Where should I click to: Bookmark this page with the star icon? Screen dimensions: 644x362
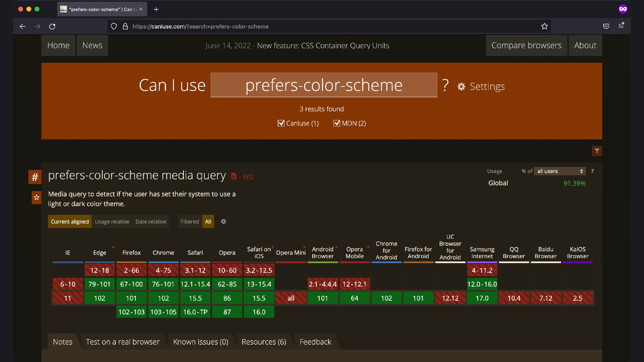tap(544, 26)
